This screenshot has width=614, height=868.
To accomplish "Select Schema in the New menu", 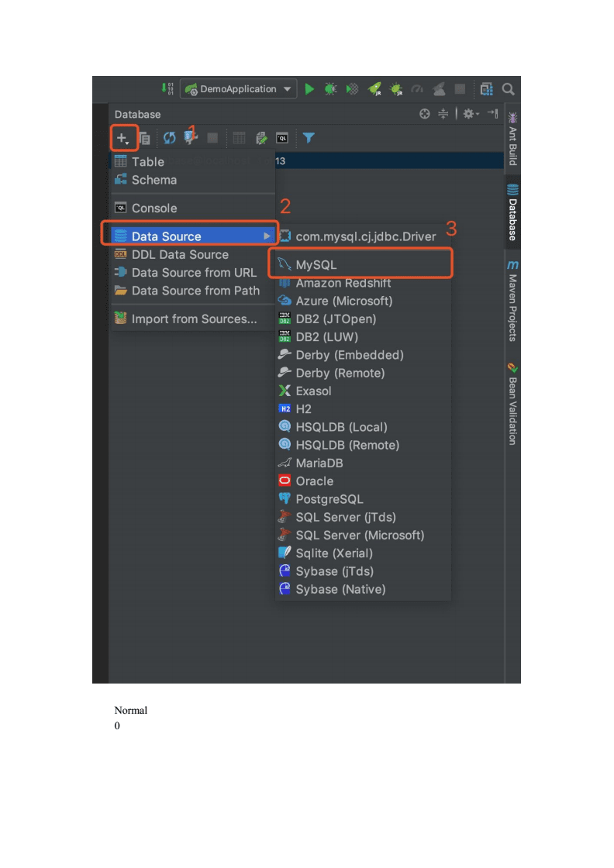I will coord(193,180).
